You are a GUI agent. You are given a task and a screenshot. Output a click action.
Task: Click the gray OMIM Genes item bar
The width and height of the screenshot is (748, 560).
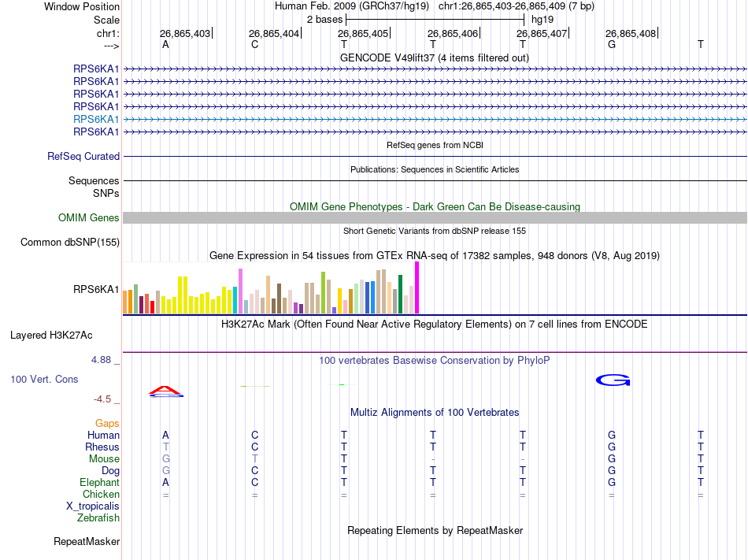pos(435,218)
